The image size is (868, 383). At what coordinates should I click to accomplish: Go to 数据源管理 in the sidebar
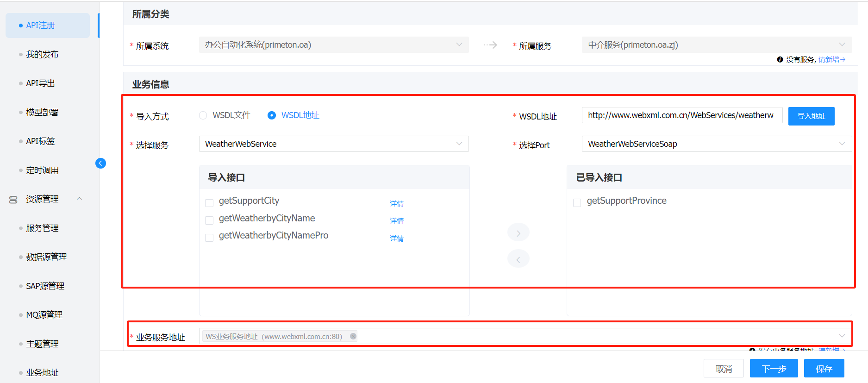tap(46, 257)
